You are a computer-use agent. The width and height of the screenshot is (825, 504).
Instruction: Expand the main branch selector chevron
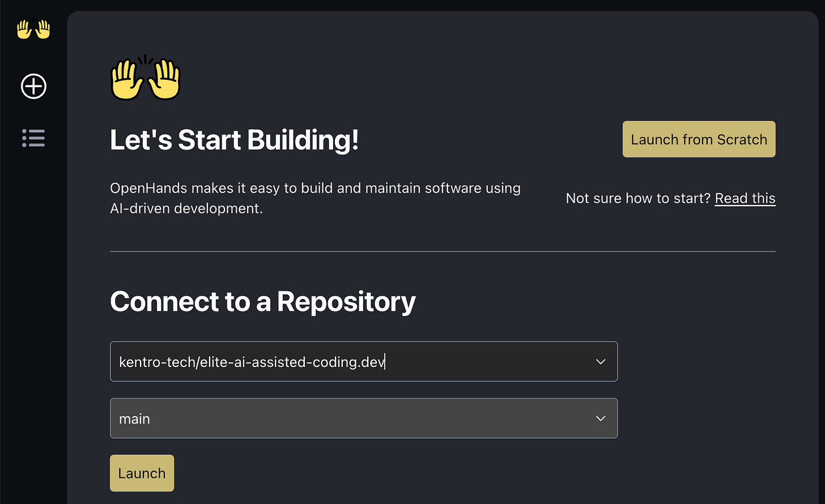tap(600, 418)
